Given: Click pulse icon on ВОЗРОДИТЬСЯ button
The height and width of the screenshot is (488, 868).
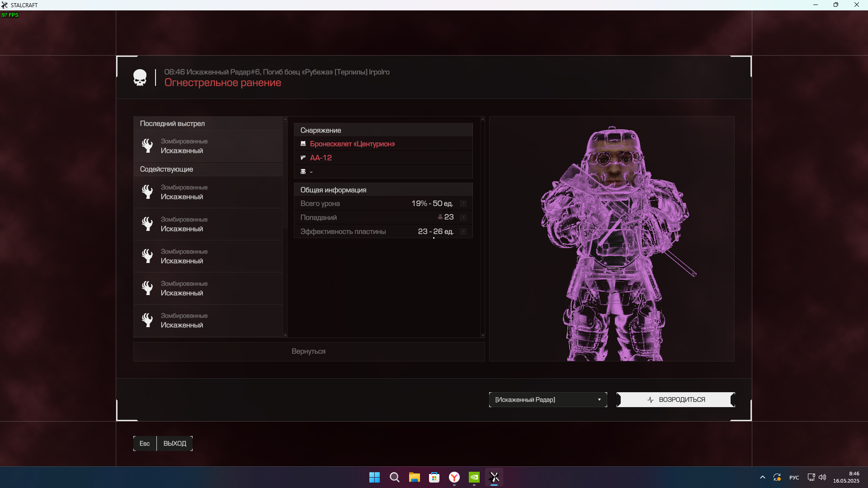Looking at the screenshot, I should [651, 400].
